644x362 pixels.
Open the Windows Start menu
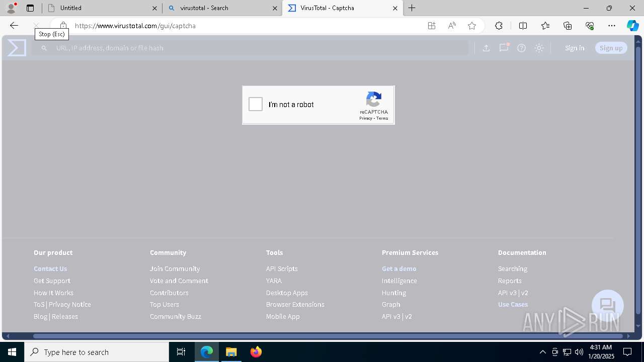pos(12,352)
